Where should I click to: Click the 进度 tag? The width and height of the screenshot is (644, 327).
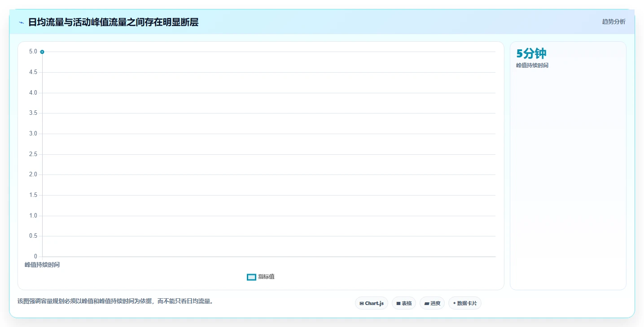(x=432, y=303)
